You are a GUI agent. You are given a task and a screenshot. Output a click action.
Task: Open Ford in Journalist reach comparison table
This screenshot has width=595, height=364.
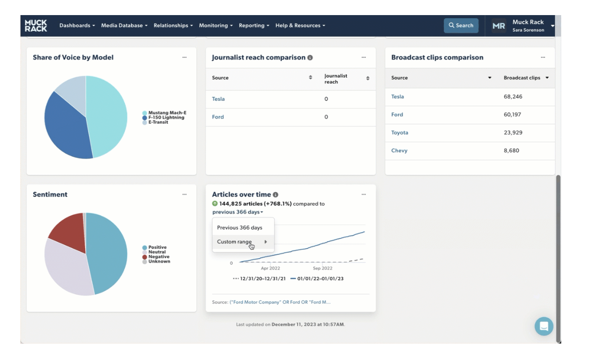(218, 117)
